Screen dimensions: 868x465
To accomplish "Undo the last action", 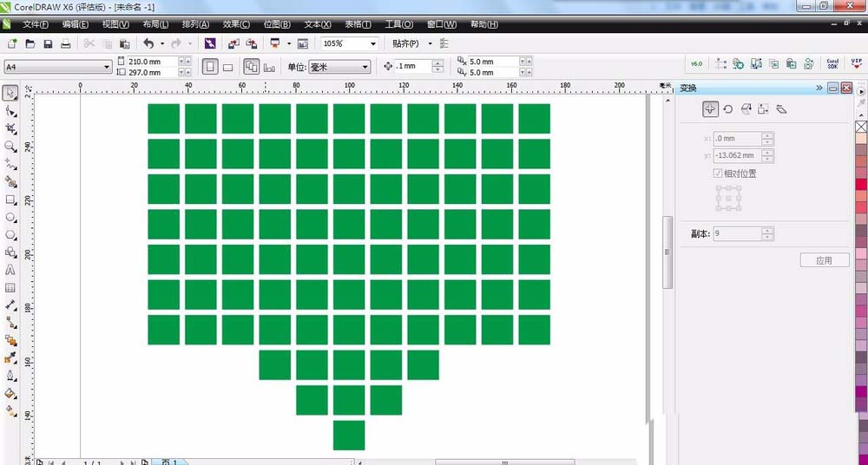I will [x=148, y=43].
